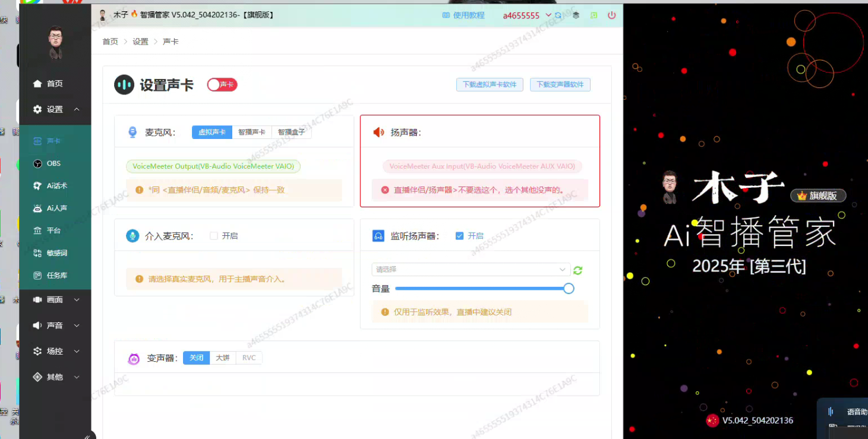Click the V5.042_504202136 version text
Screen dimensions: 868x439
point(757,421)
